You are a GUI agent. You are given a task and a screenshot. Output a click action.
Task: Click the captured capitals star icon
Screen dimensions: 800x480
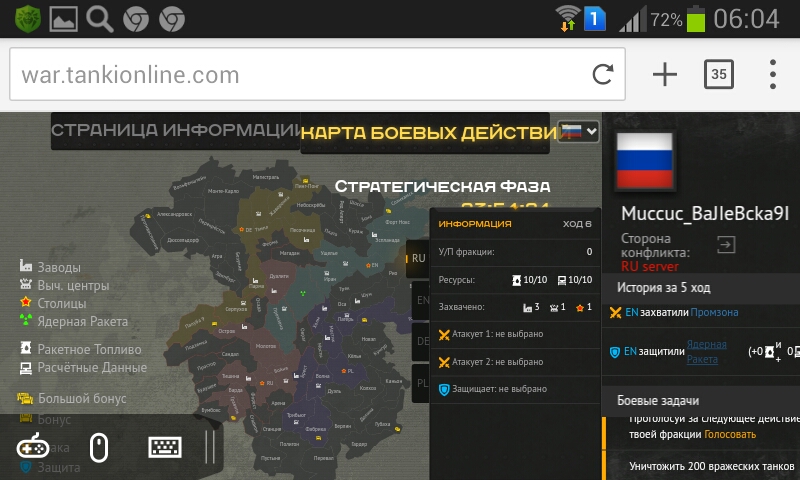coord(580,308)
